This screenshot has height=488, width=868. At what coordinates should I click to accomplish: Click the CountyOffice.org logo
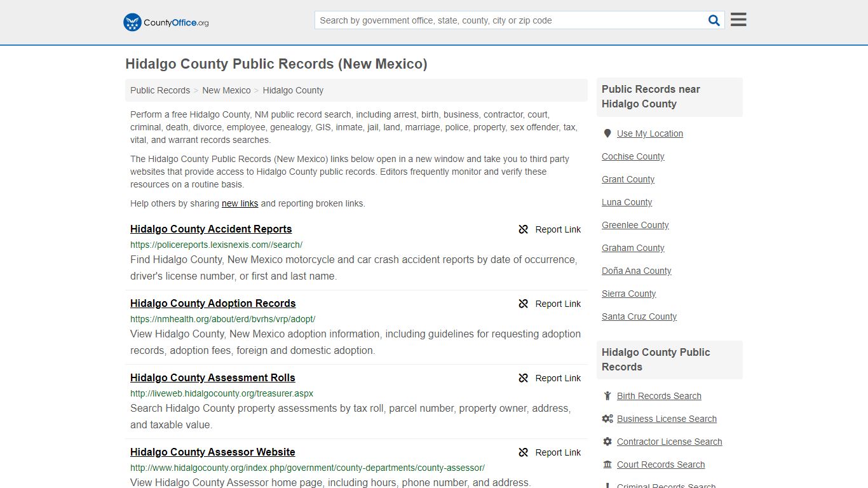[166, 22]
